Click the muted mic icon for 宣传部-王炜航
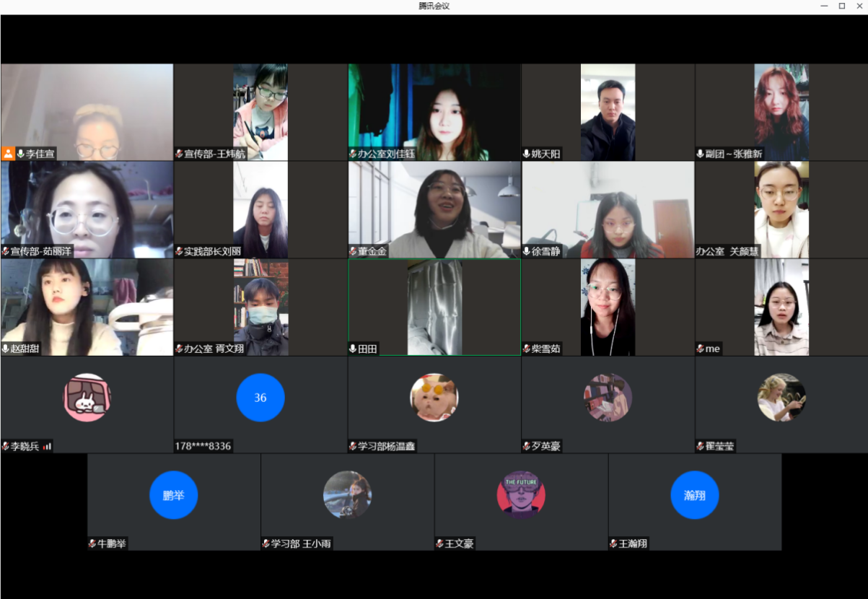Screen dimensions: 868x599 click(x=179, y=154)
